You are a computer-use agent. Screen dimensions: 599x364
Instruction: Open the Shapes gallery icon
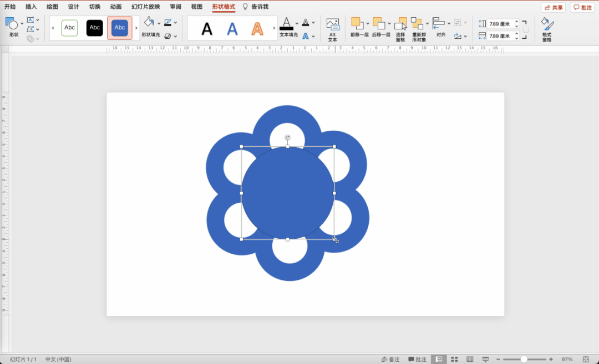(12, 24)
